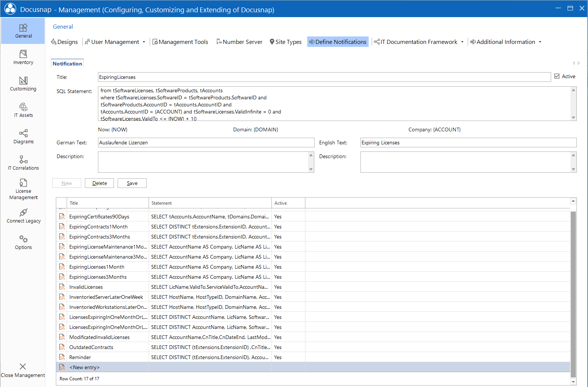Click the Save button
The image size is (588, 387).
(x=132, y=183)
